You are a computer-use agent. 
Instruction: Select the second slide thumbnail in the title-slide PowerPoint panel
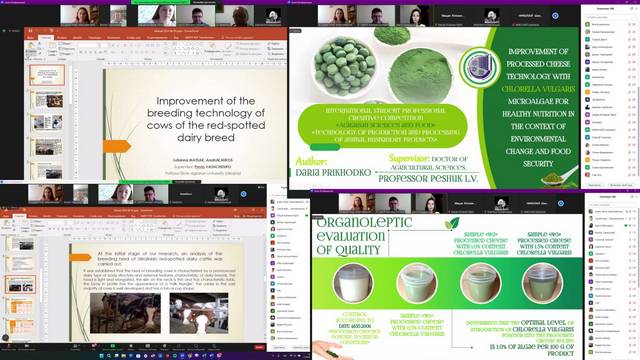click(x=48, y=100)
